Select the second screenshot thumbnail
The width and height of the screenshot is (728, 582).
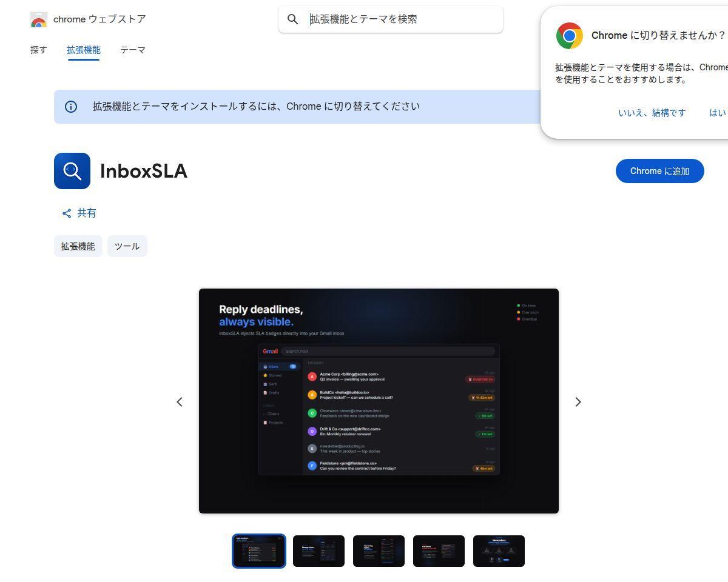[318, 551]
